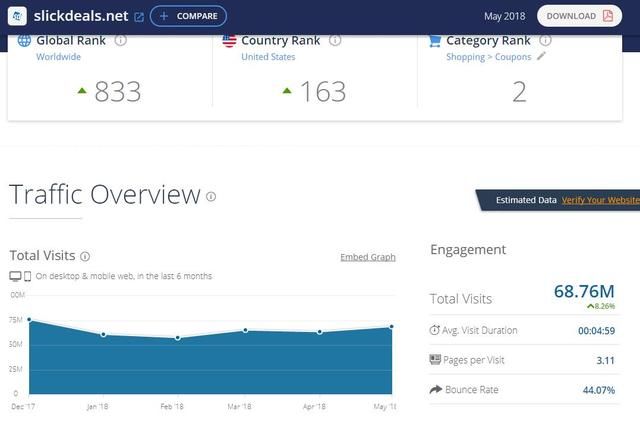This screenshot has height=421, width=640.
Task: Click the United States flag icon
Action: click(229, 41)
